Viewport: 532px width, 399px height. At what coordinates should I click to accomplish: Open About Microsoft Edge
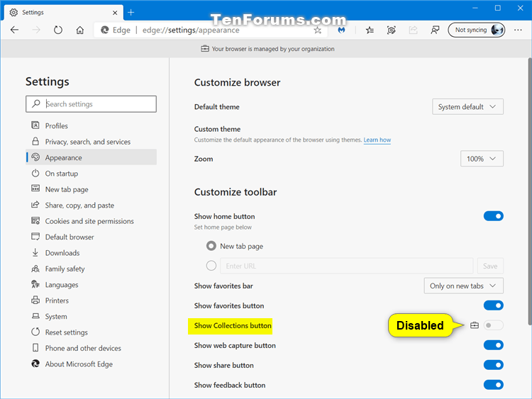coord(91,364)
